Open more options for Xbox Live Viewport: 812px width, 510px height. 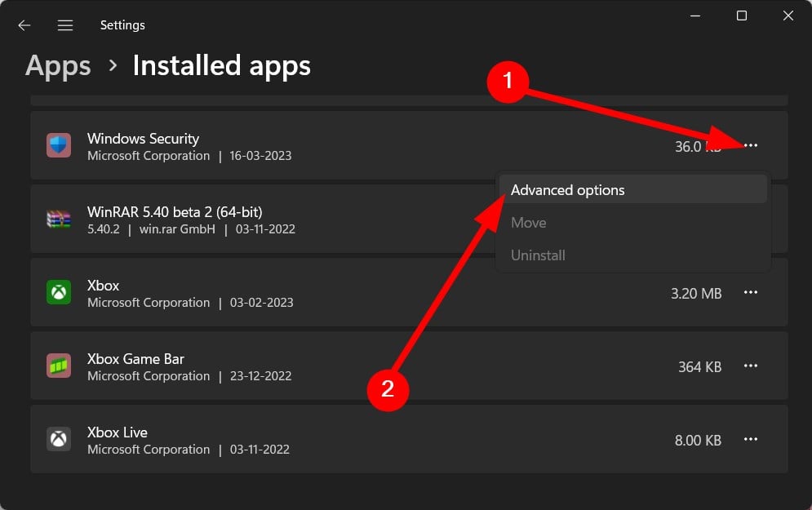[750, 440]
